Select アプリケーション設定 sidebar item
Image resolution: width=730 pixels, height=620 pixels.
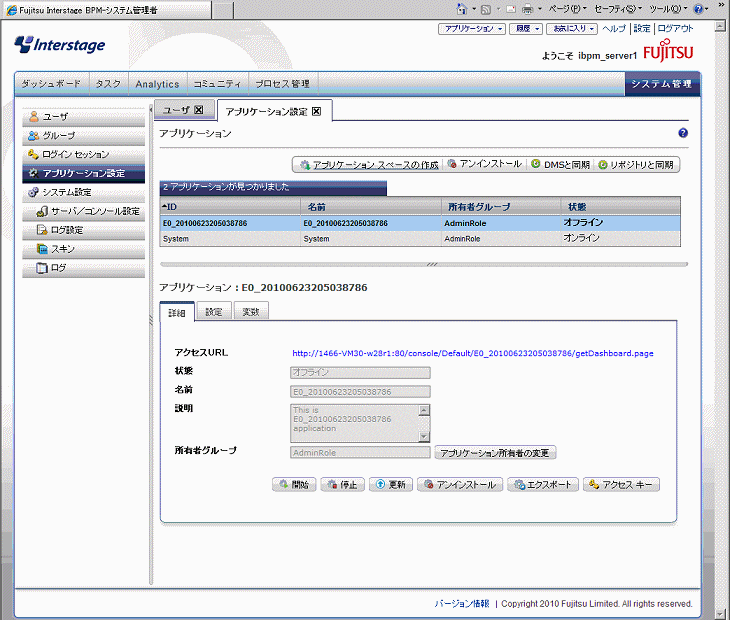coord(83,174)
